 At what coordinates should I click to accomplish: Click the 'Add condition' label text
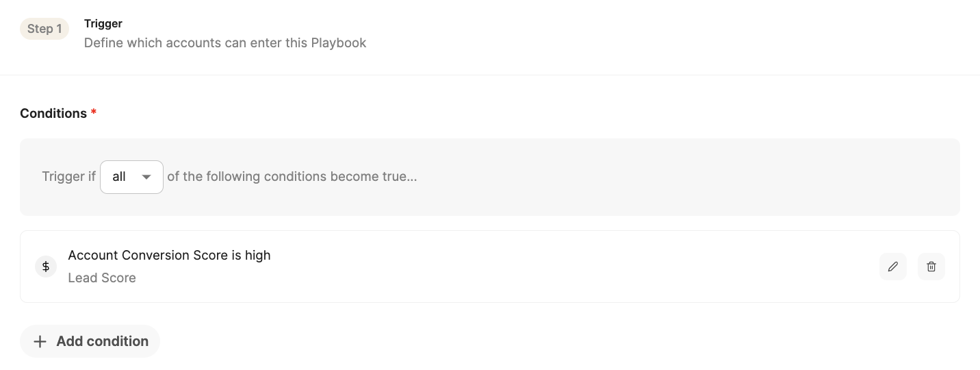click(x=103, y=341)
